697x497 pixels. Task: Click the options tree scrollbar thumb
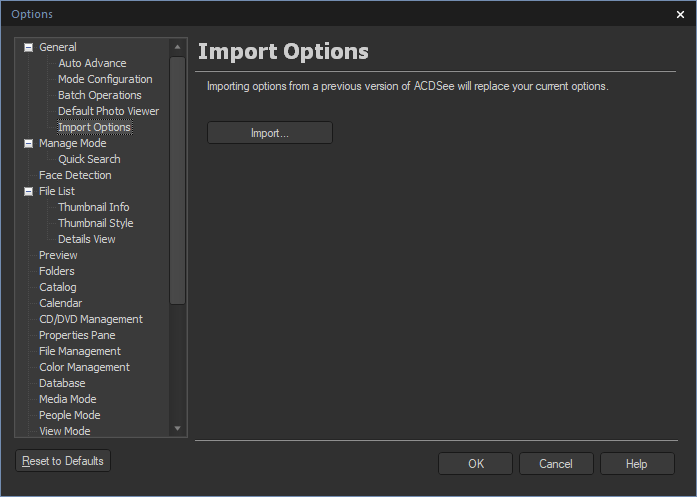point(177,180)
